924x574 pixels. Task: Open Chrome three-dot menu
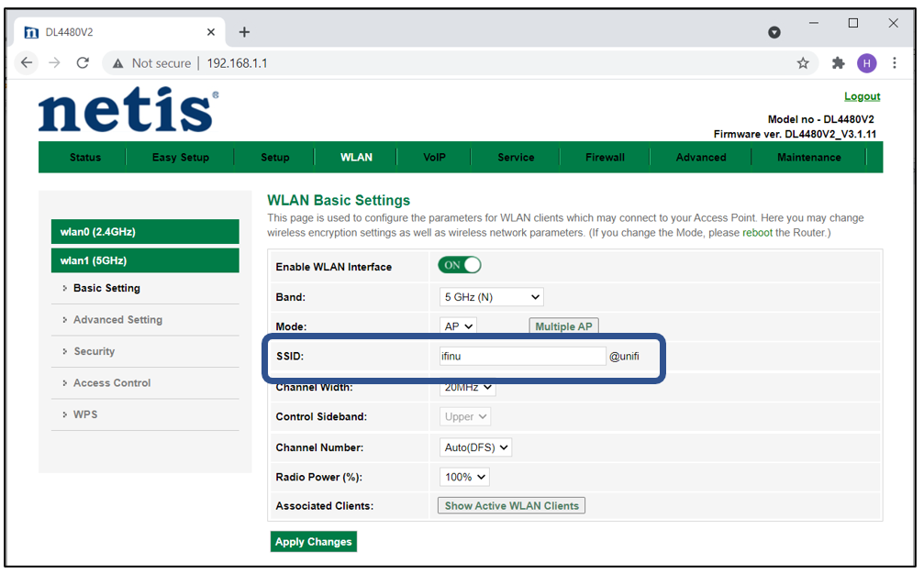click(894, 63)
